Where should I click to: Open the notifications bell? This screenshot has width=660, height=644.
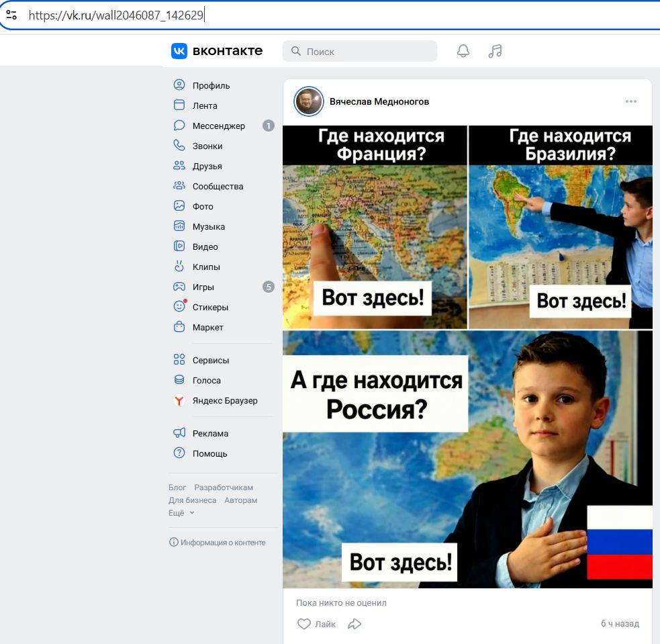click(x=463, y=51)
